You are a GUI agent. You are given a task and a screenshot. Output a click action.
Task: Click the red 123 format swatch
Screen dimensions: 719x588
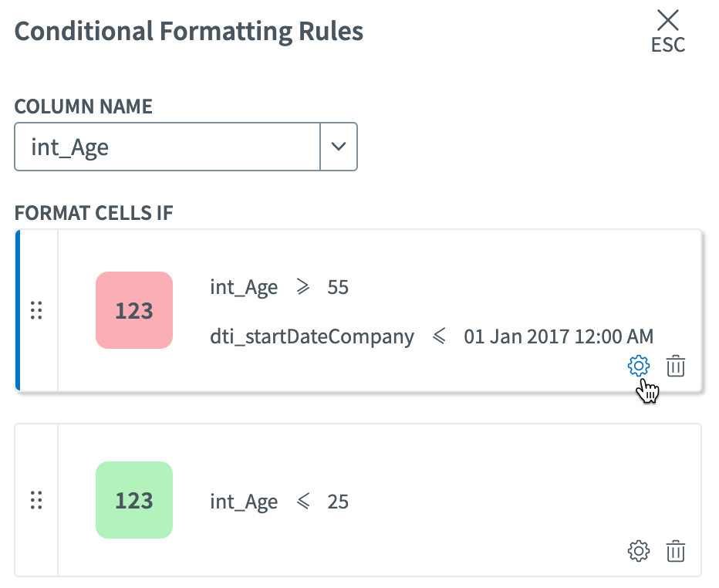point(134,310)
